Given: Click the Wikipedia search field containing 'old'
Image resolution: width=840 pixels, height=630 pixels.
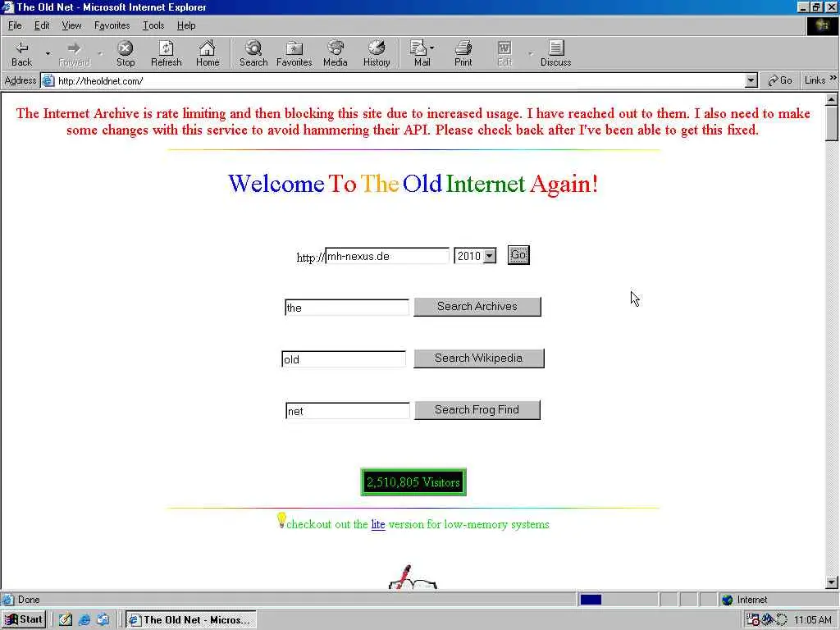Looking at the screenshot, I should tap(344, 359).
